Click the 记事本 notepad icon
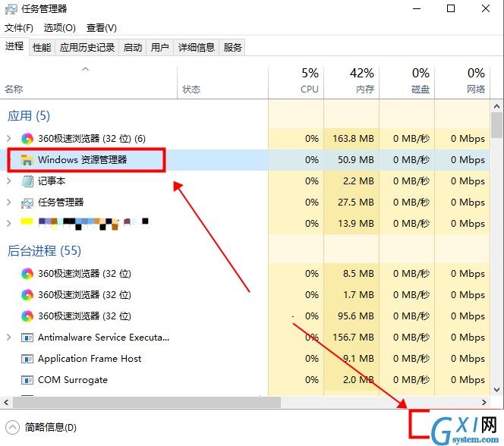This screenshot has width=504, height=446. pos(27,181)
